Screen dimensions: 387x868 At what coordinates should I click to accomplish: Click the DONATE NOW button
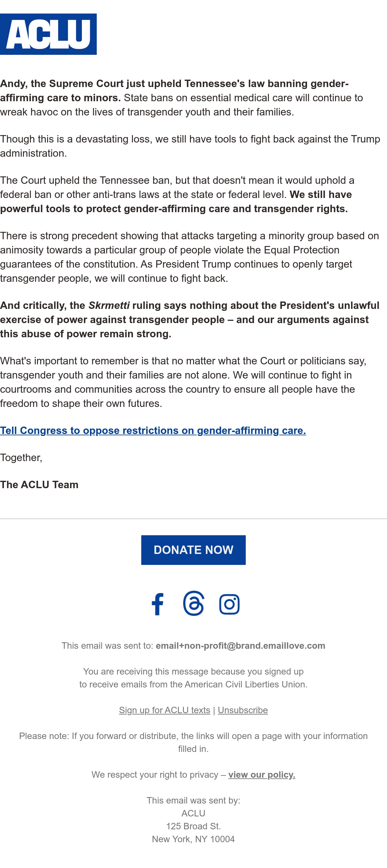(x=193, y=550)
